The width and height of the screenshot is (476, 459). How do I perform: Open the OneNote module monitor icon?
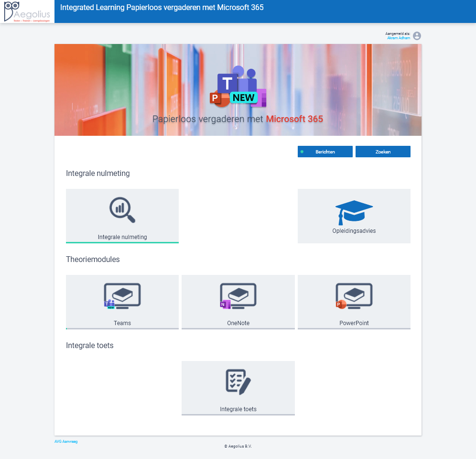[x=238, y=296]
